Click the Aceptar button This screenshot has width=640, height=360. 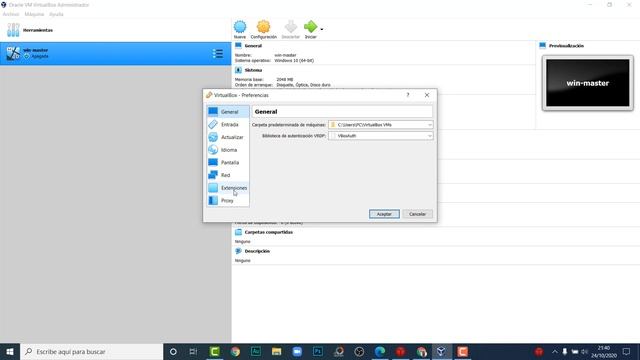[x=384, y=214]
